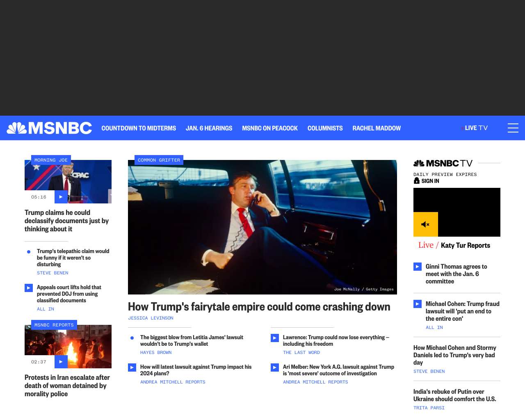
Task: Open Columnists menu item
Action: tap(325, 128)
